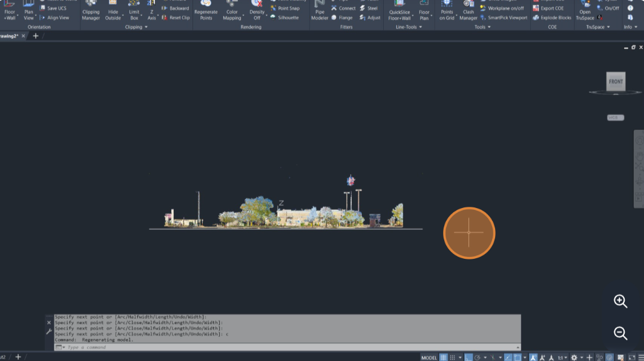Click the Reset Clip tool

tap(176, 18)
